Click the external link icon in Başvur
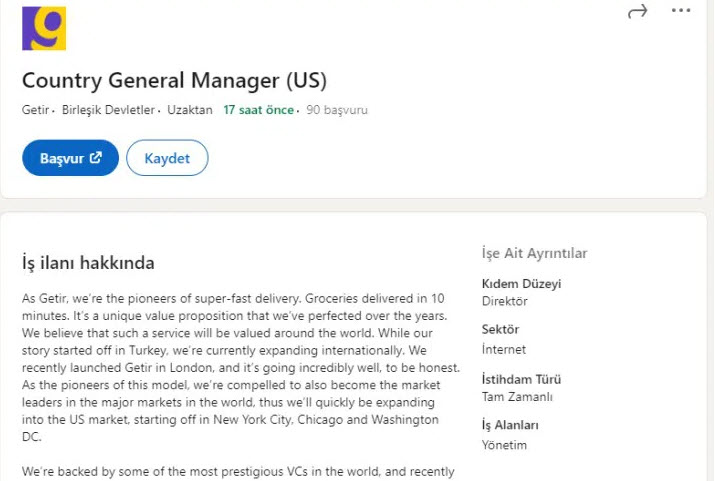Screen dimensions: 715x481 click(97, 158)
